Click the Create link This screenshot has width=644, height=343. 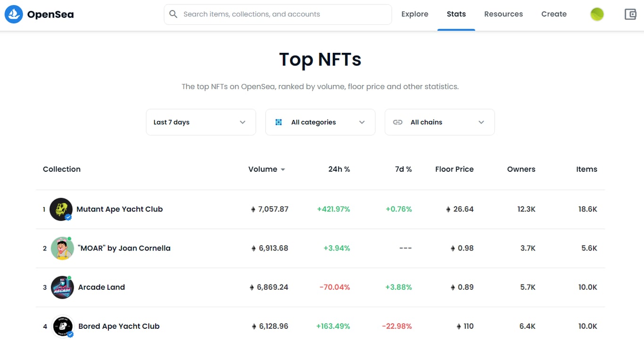coord(554,14)
